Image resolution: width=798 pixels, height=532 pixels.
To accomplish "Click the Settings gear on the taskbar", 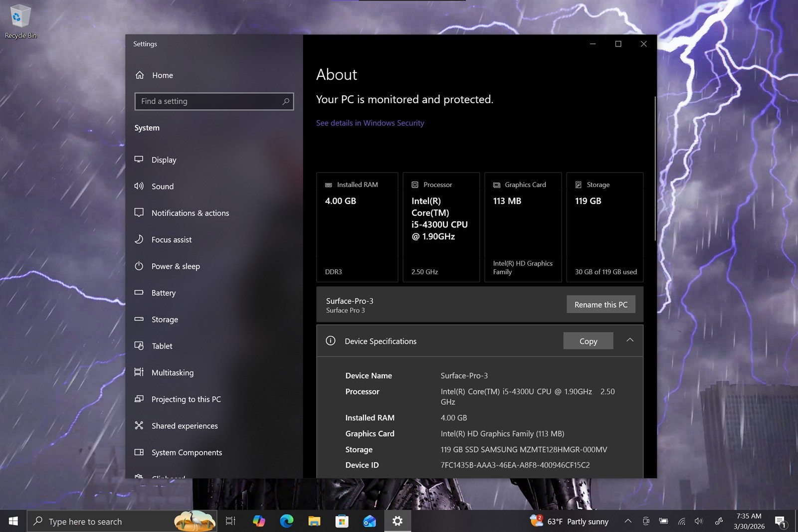I will point(398,521).
